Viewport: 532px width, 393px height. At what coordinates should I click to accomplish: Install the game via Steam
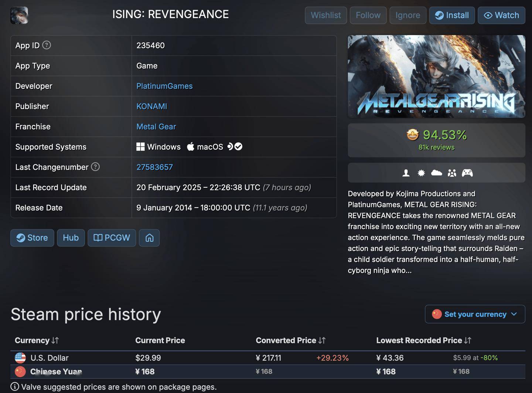[x=452, y=15]
